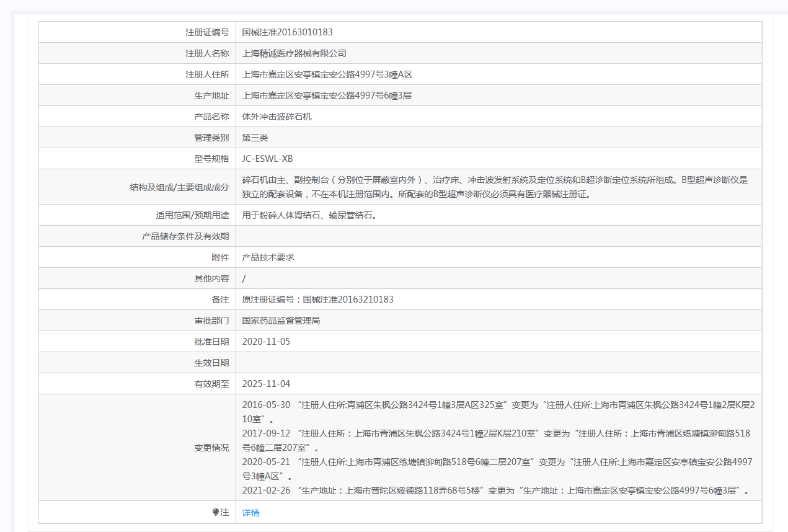
Task: Click the attachment value 产品技术要求
Action: click(268, 257)
